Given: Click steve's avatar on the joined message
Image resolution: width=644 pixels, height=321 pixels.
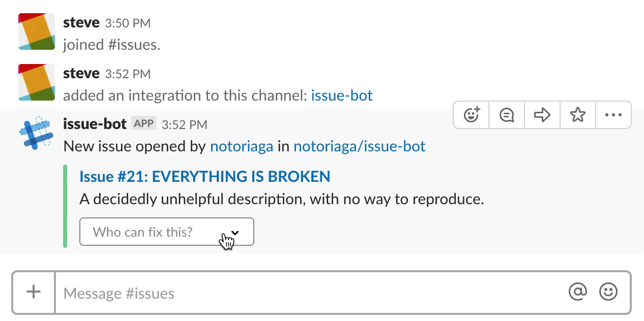Looking at the screenshot, I should (x=37, y=31).
